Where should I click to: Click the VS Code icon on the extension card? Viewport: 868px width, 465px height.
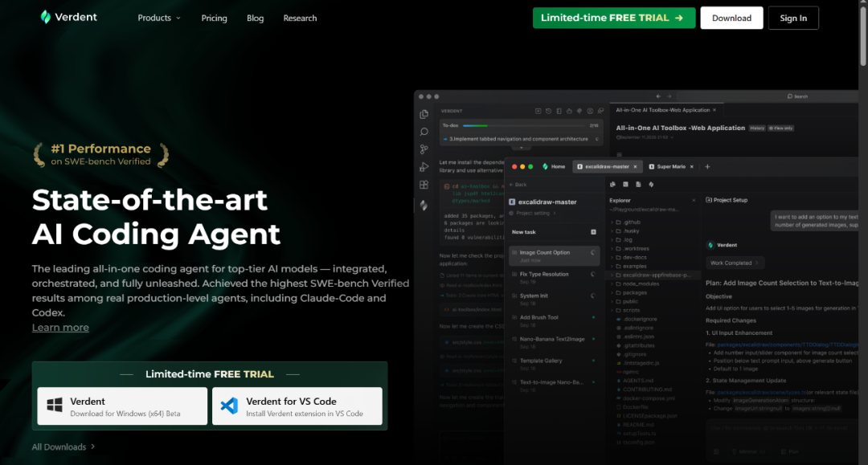[229, 406]
